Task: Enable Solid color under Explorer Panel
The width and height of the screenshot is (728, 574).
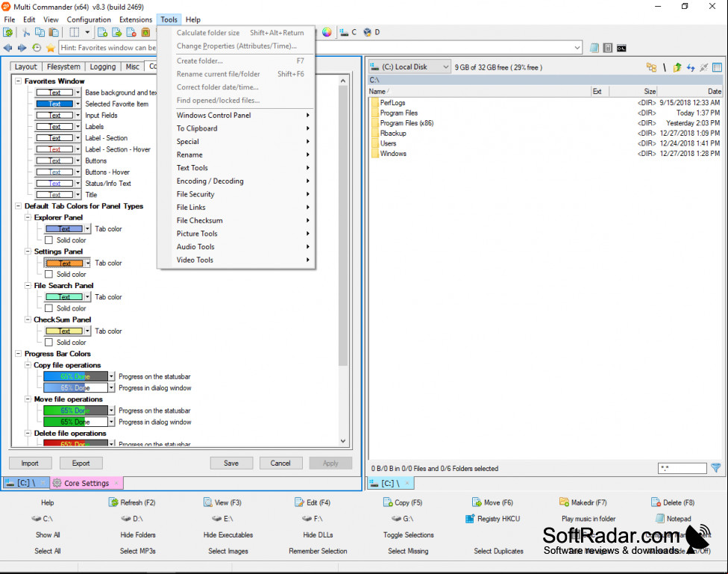Action: (x=48, y=240)
